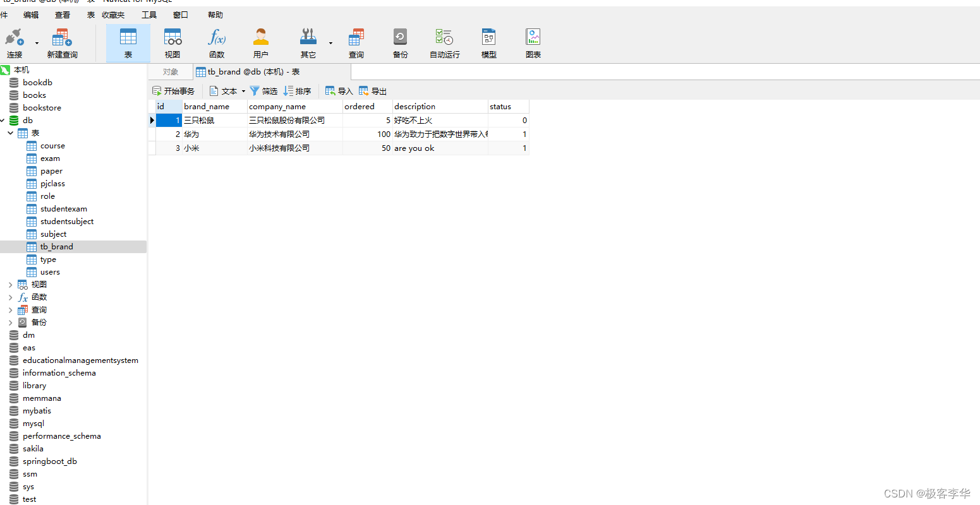Open the 用户 users toolbar icon

click(x=261, y=43)
